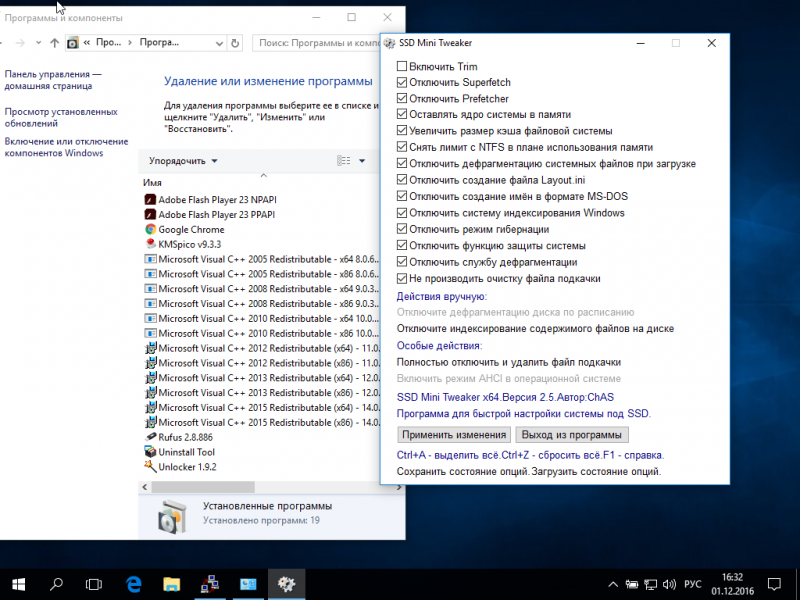Click the 'Про...' breadcrumb segment
This screenshot has height=600, width=800.
pyautogui.click(x=109, y=43)
